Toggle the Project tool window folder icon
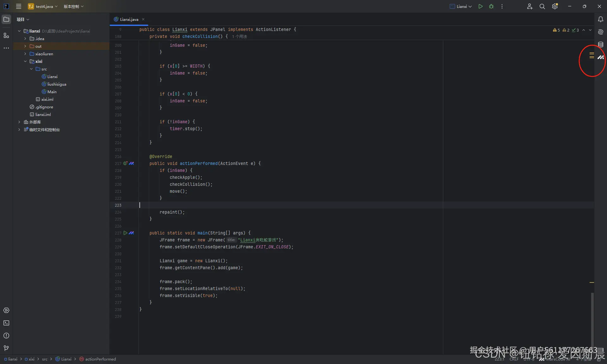607x364 pixels. pyautogui.click(x=6, y=19)
